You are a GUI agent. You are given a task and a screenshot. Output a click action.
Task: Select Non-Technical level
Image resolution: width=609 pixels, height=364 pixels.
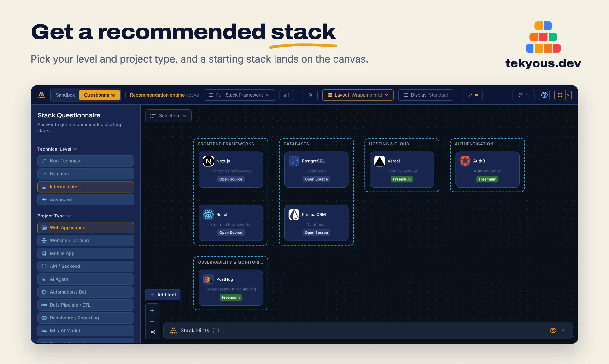(x=85, y=161)
